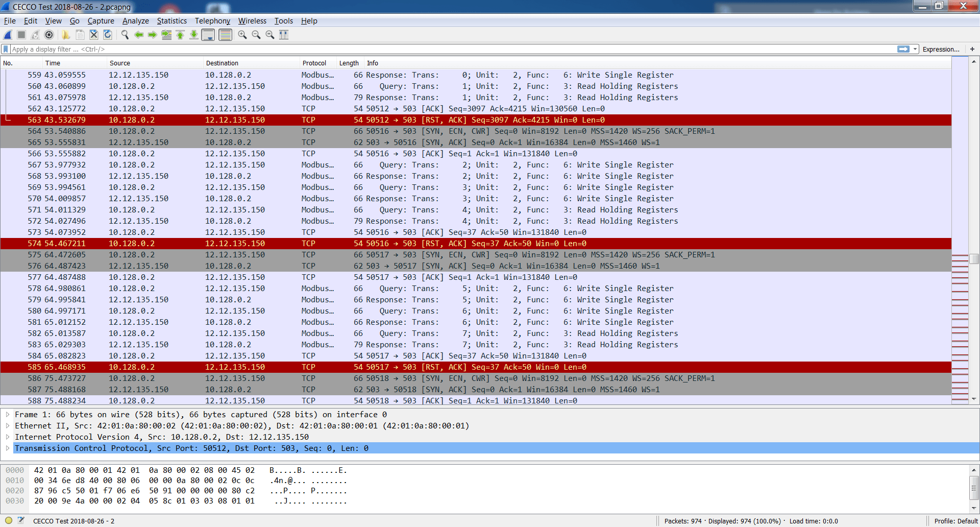Open the Statistics menu

tap(171, 21)
